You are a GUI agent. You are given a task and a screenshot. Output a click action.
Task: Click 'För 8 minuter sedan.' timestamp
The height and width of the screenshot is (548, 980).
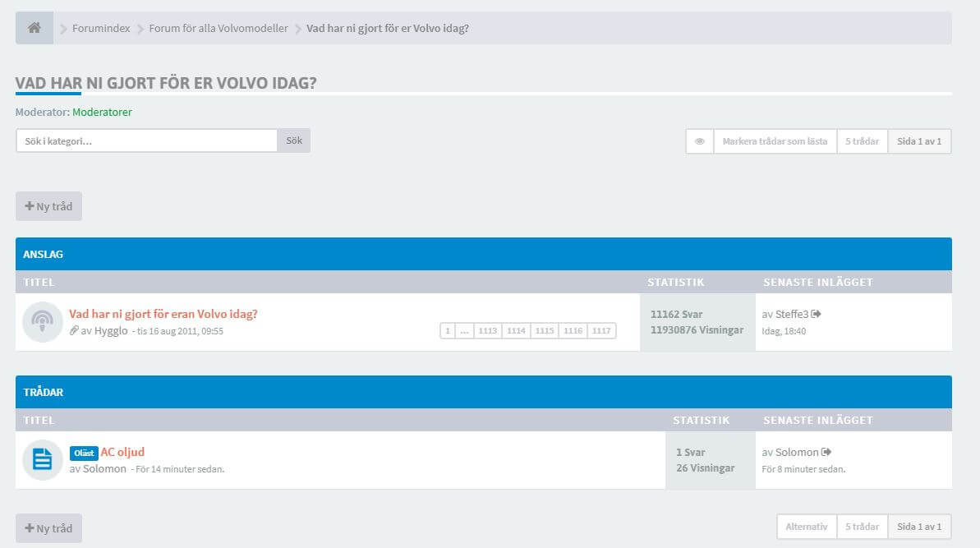[803, 469]
